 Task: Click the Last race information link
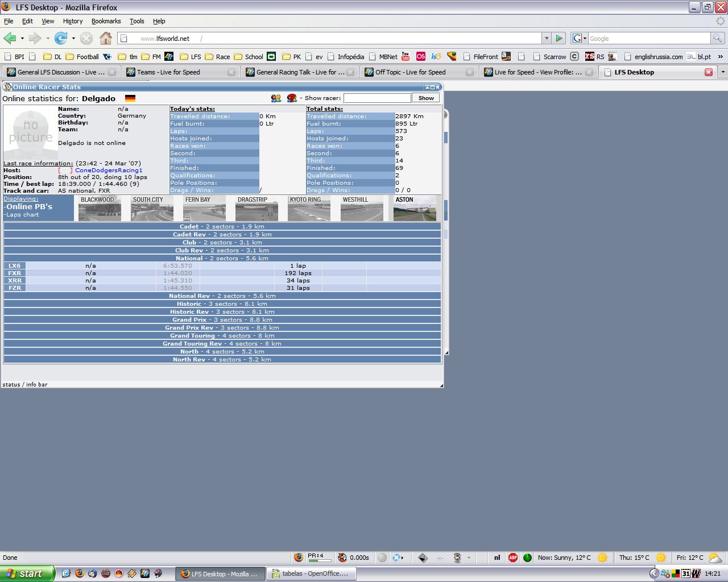click(x=38, y=163)
